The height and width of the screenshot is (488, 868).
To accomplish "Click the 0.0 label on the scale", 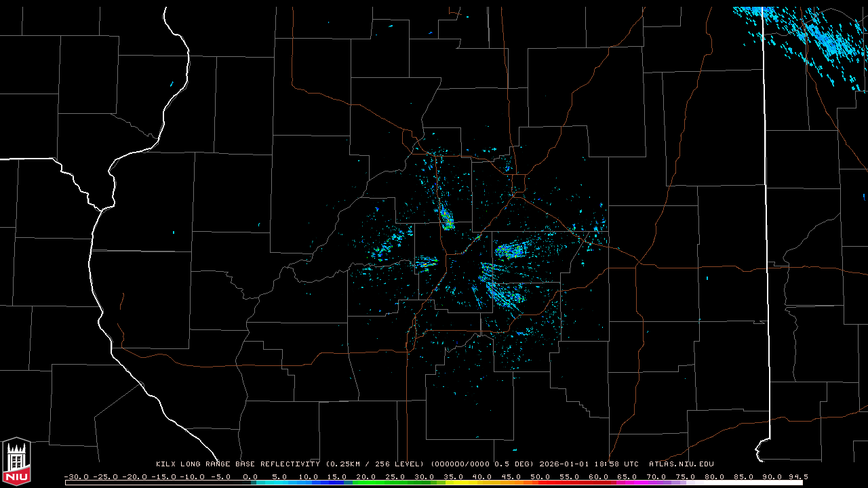I will (250, 476).
